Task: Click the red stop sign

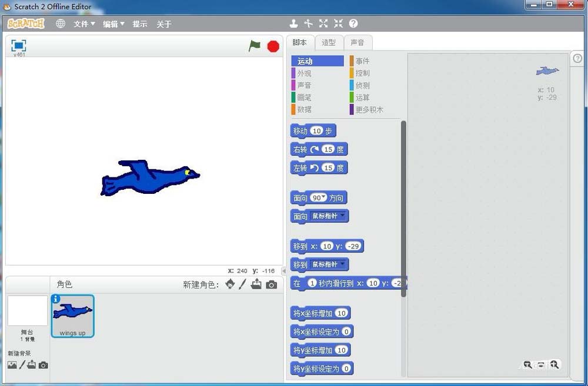Action: 273,46
